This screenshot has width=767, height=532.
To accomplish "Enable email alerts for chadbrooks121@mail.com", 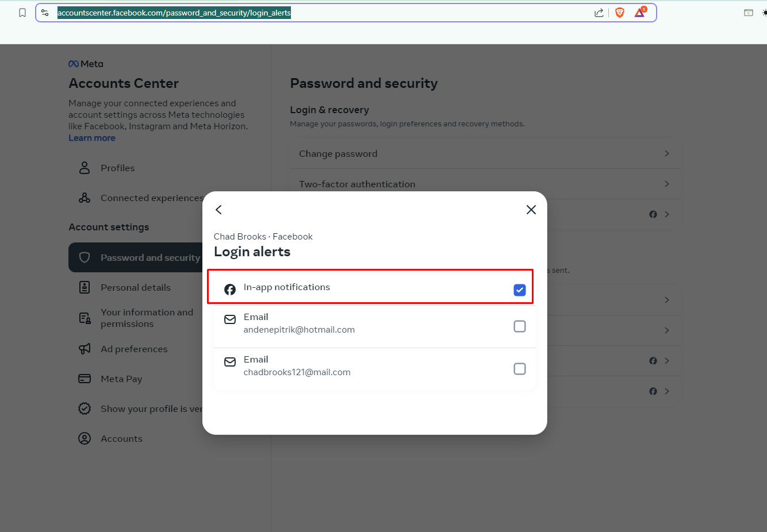I will click(x=519, y=369).
